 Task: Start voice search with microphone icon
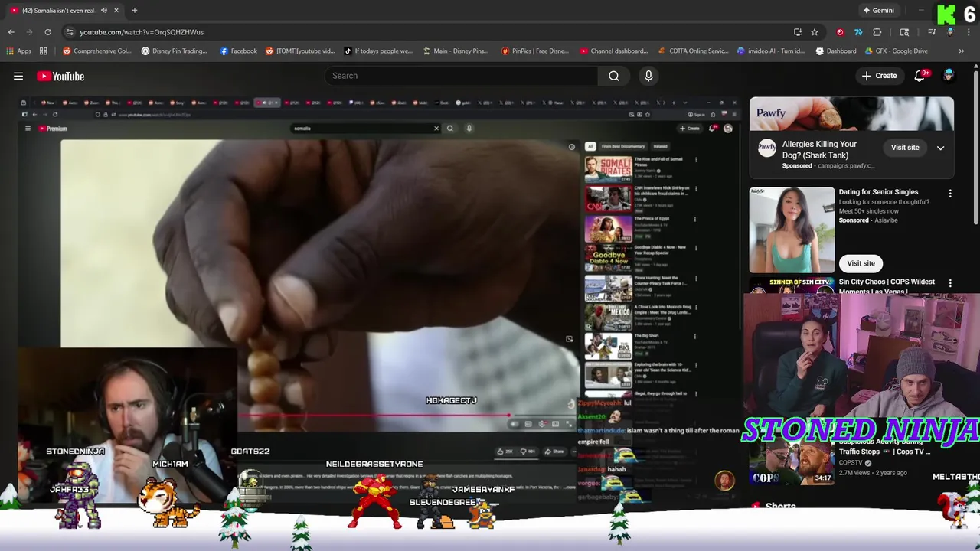point(648,76)
